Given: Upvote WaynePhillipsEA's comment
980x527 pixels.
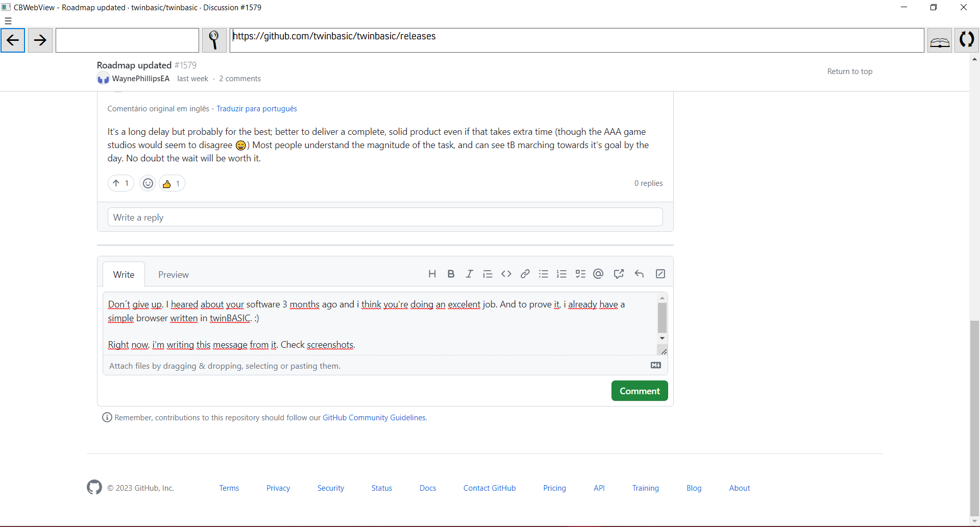Looking at the screenshot, I should pos(120,183).
